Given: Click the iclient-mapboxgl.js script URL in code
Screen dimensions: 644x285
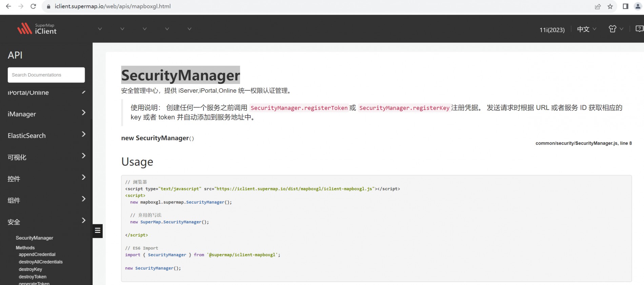Looking at the screenshot, I should 295,189.
